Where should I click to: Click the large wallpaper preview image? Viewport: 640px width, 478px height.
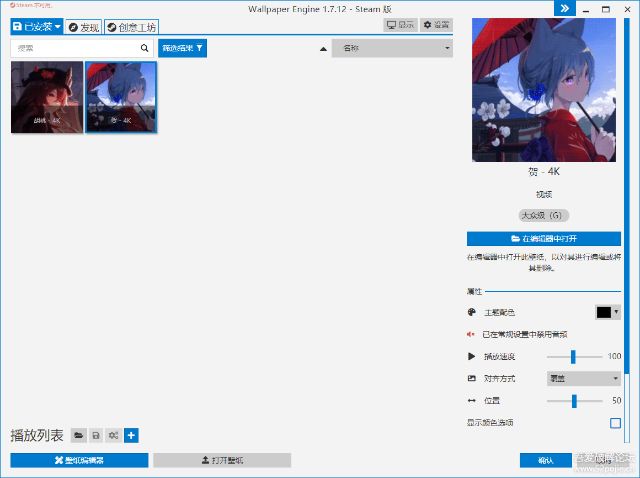coord(544,90)
